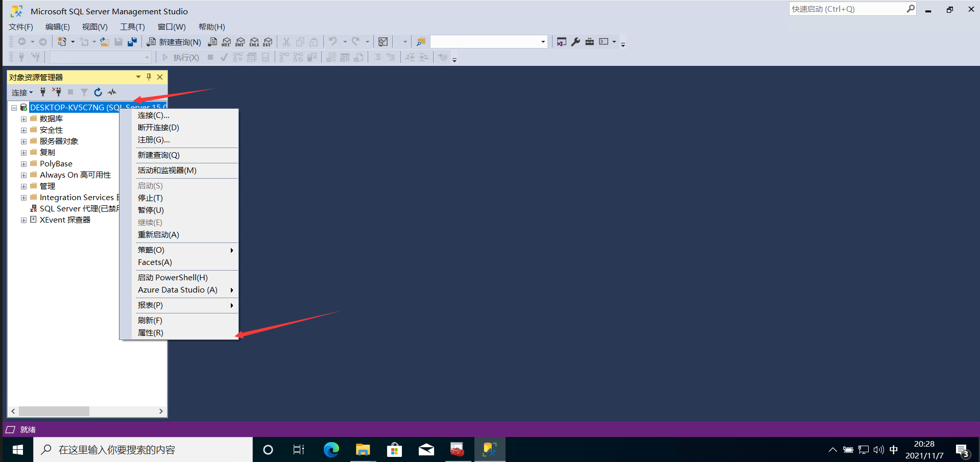Image resolution: width=980 pixels, height=462 pixels.
Task: Open Activity Monitor from Object Explorer toolbar
Action: pyautogui.click(x=112, y=92)
